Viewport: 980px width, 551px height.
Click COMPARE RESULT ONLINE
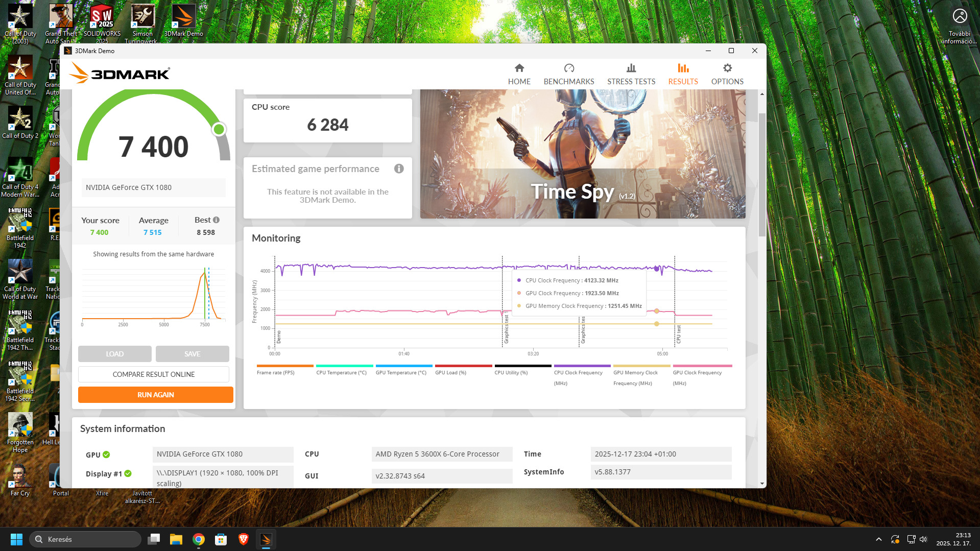pos(154,374)
